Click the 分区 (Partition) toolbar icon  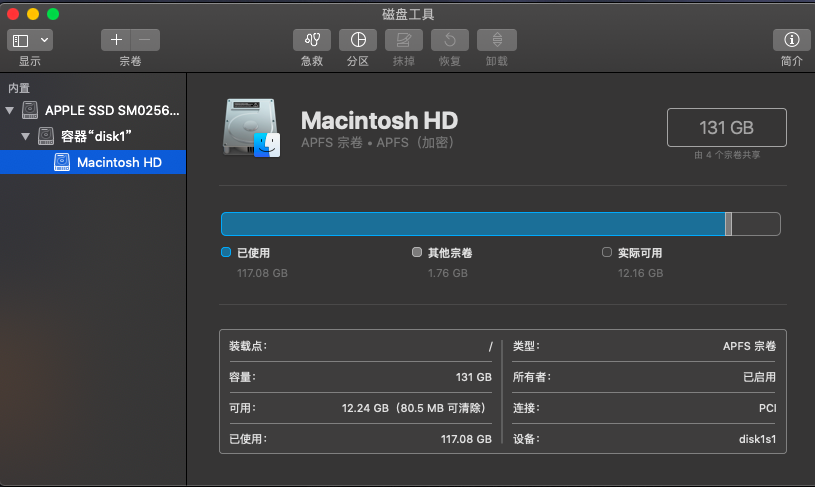tap(358, 40)
